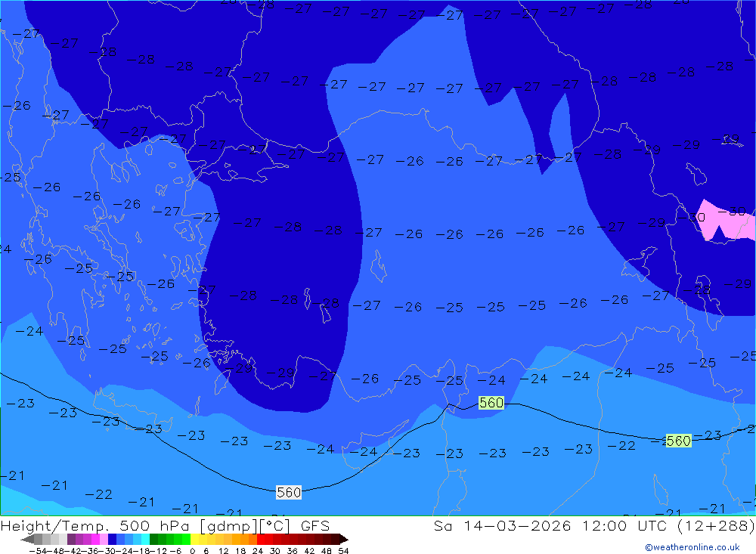Click the weatheronline.co.uk copyright link

point(692,547)
